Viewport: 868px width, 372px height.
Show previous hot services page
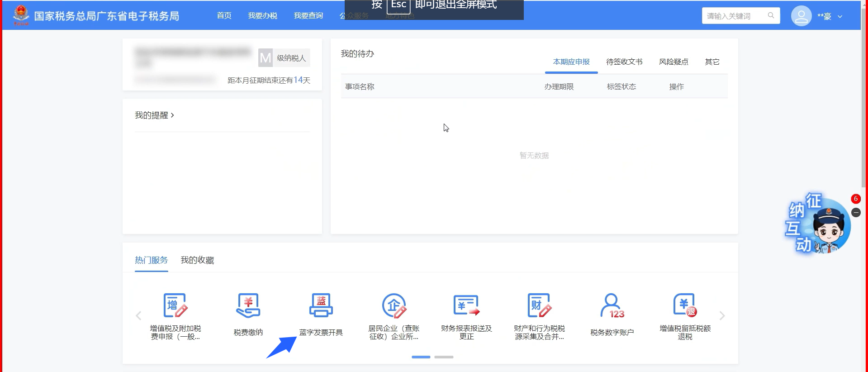coord(138,315)
